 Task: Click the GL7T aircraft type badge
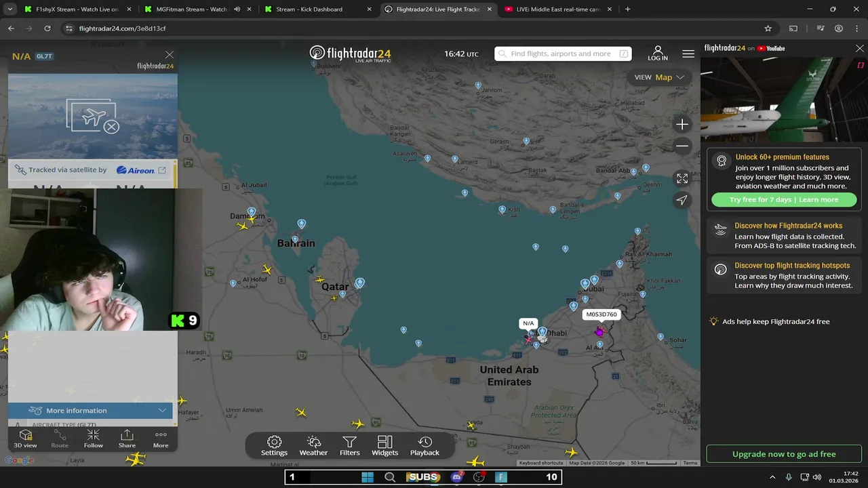pos(44,56)
